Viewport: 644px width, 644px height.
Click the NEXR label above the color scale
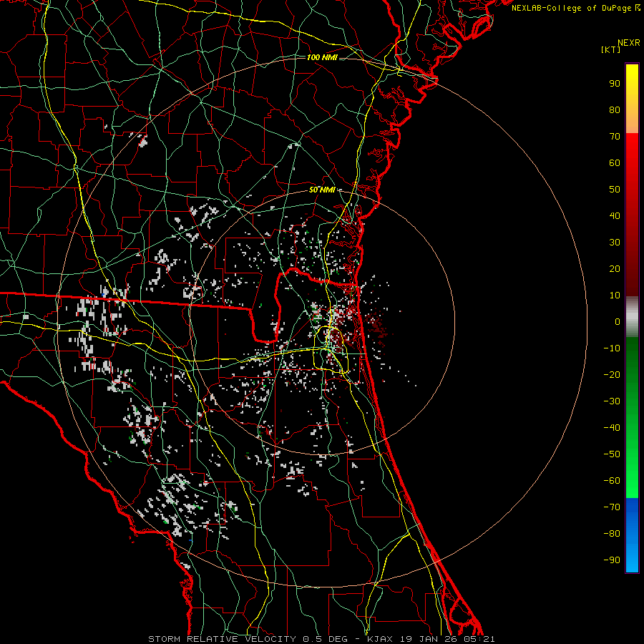(x=628, y=43)
